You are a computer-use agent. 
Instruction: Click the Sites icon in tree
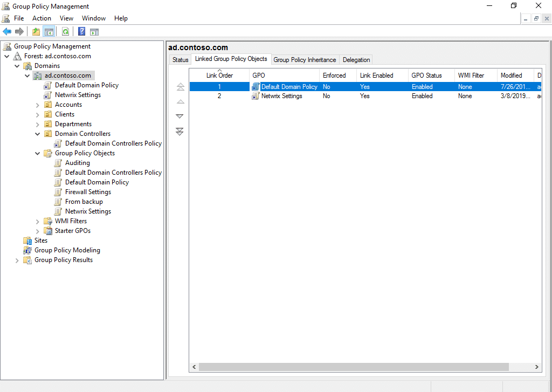27,240
